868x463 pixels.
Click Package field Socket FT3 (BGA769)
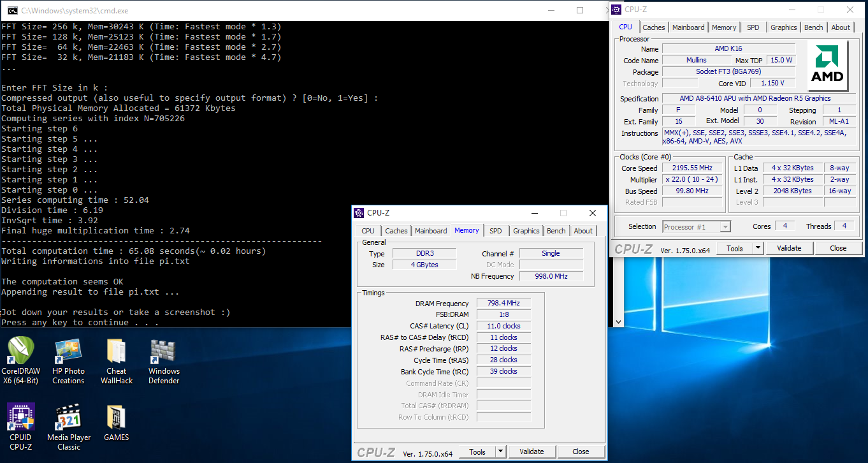pos(728,71)
